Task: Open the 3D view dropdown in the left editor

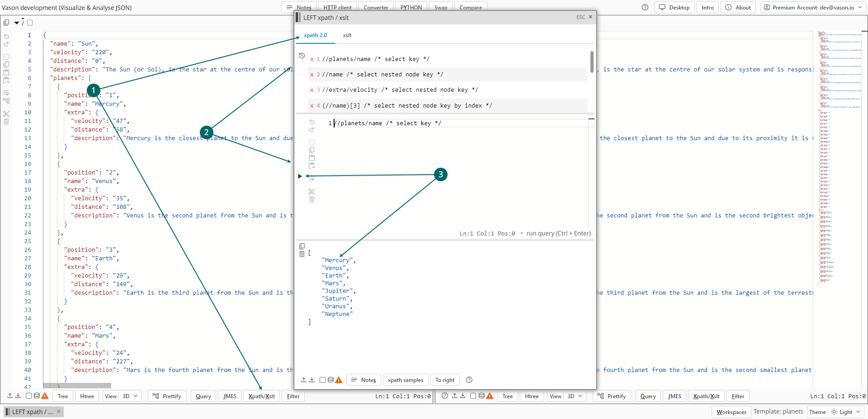Action: [131, 396]
